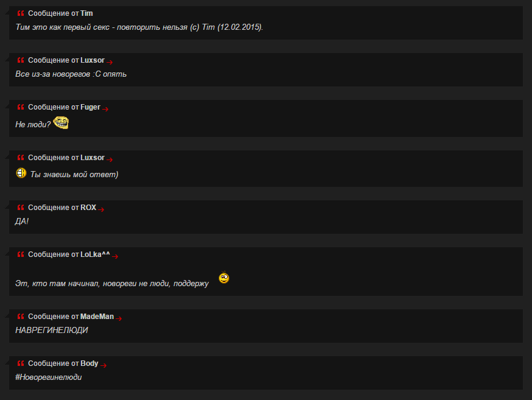Viewport: 532px width, 400px height.
Task: Click the MadeMan author name
Action: point(97,316)
